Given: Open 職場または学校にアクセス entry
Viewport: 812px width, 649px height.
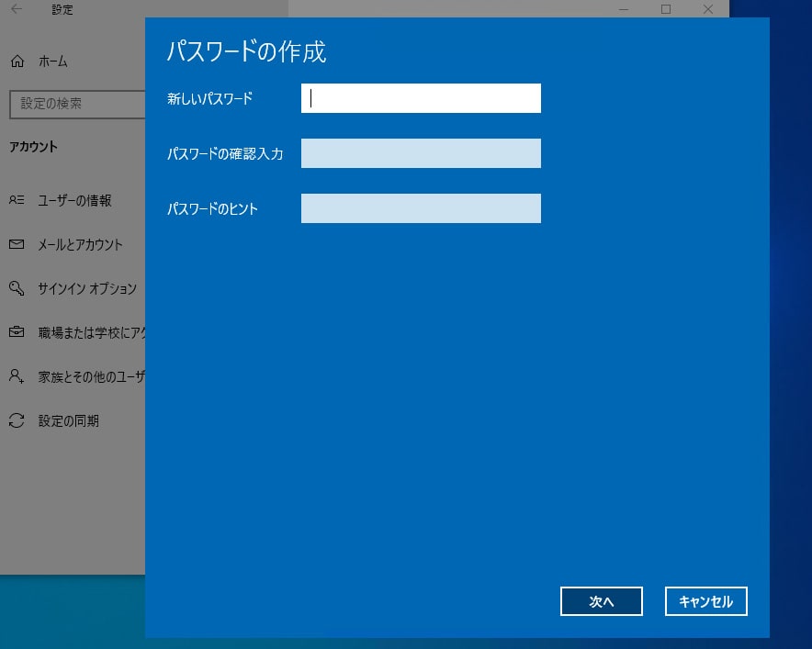Looking at the screenshot, I should [92, 333].
